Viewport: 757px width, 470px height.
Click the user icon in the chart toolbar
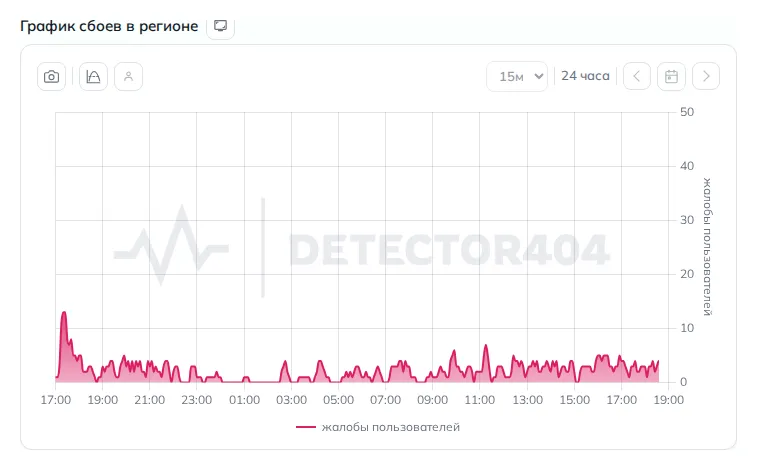(x=128, y=77)
